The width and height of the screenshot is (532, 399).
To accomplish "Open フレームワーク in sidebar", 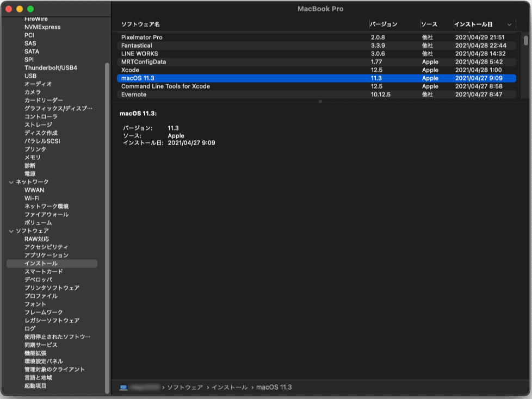I will (44, 312).
